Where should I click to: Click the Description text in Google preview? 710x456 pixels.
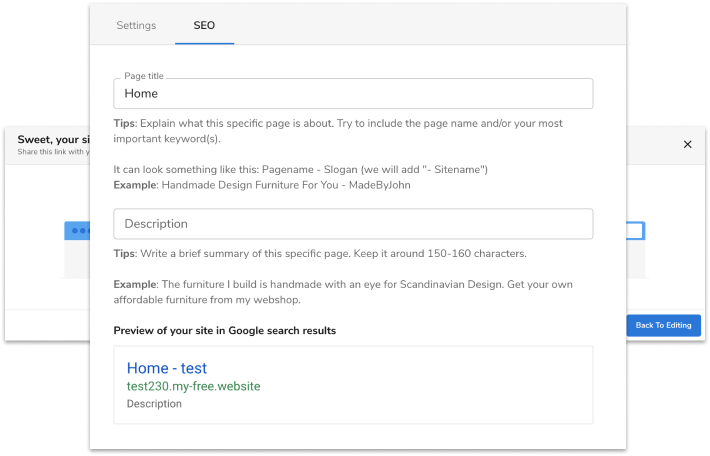pyautogui.click(x=154, y=404)
